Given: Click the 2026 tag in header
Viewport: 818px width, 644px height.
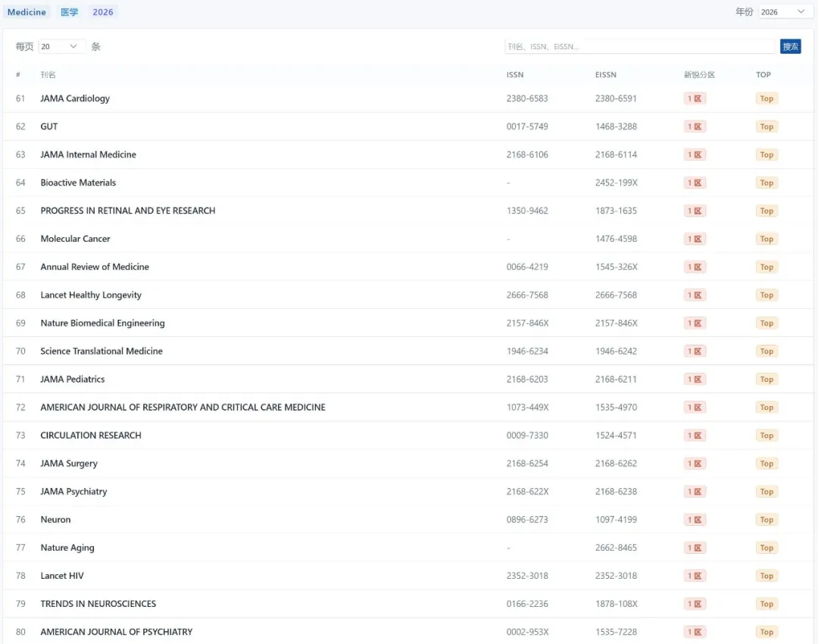Looking at the screenshot, I should [103, 12].
